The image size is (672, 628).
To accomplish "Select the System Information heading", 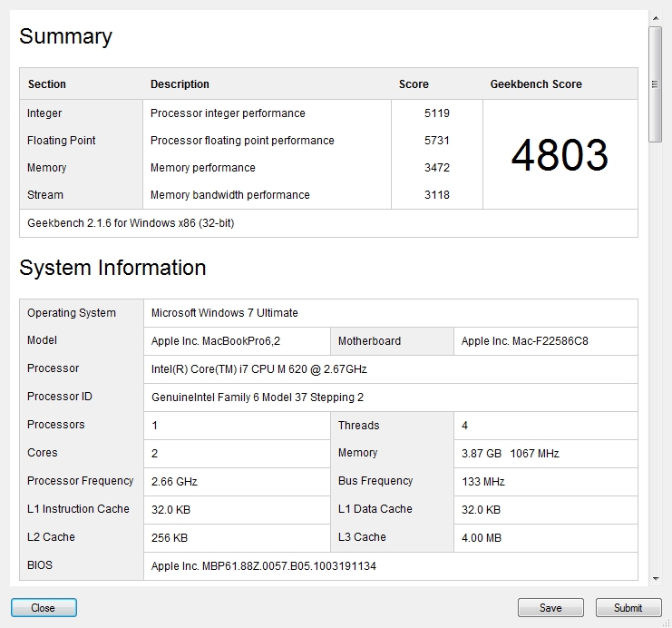I will coord(112,268).
